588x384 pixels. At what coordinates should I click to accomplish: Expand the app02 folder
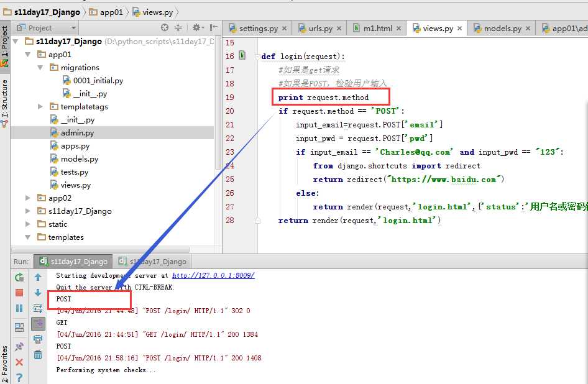[28, 198]
